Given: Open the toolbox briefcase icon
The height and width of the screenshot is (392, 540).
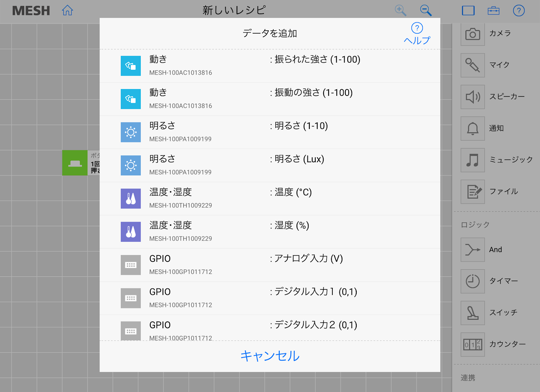Looking at the screenshot, I should click(493, 10).
